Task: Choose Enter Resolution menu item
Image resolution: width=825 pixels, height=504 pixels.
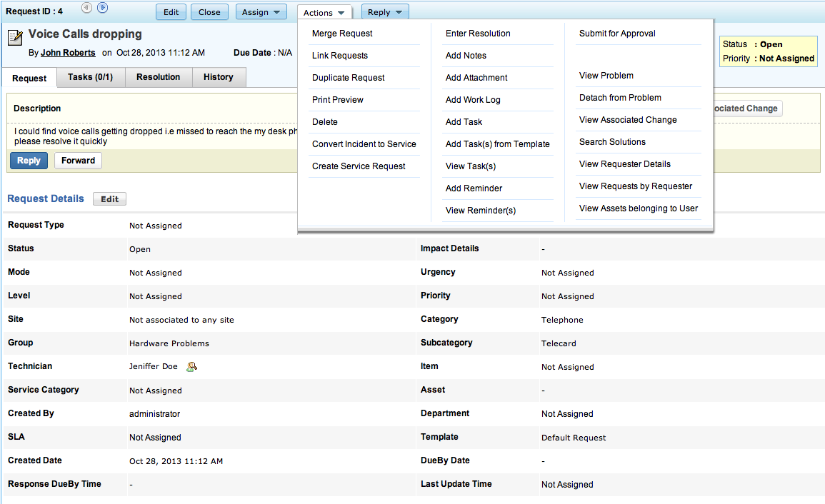Action: (x=478, y=33)
